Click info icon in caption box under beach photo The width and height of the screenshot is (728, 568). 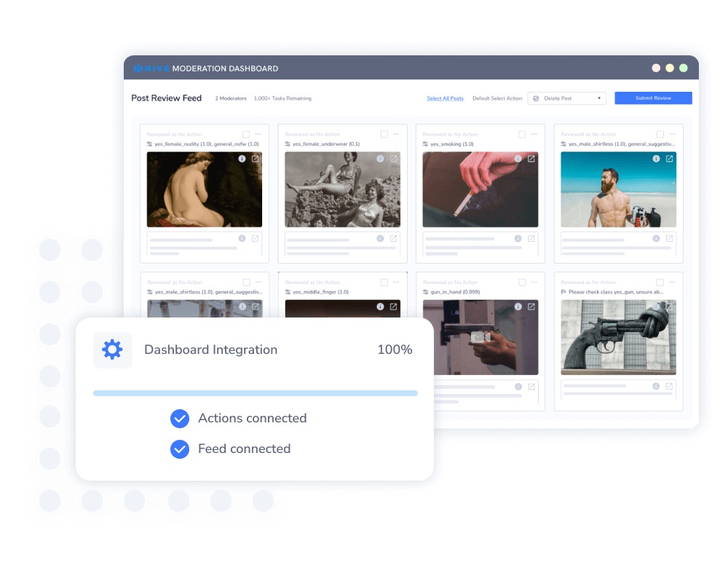point(656,238)
